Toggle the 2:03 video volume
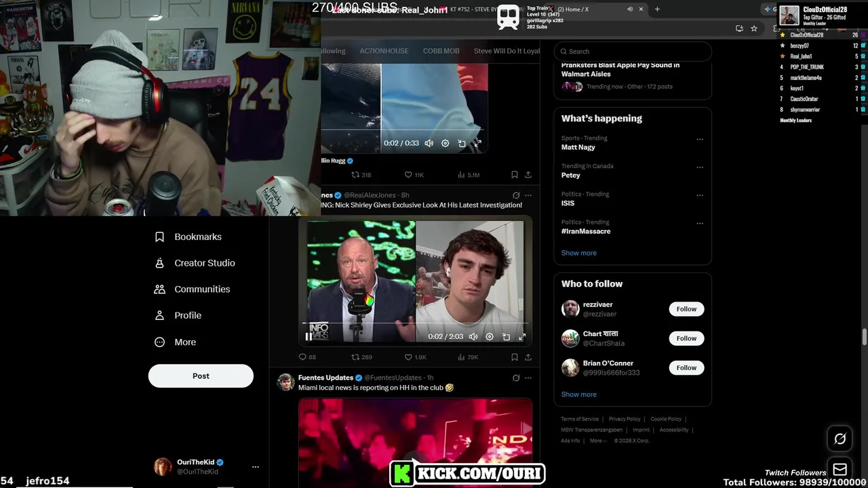 (473, 337)
